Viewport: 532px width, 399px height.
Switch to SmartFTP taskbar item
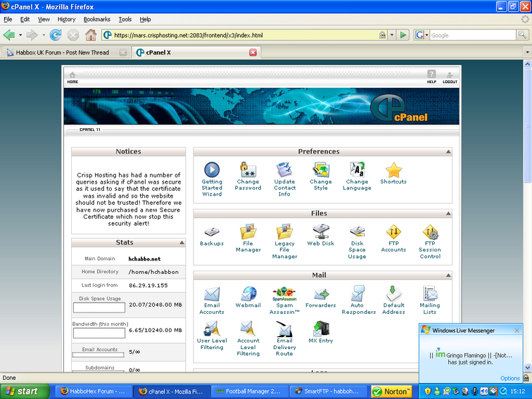[329, 392]
